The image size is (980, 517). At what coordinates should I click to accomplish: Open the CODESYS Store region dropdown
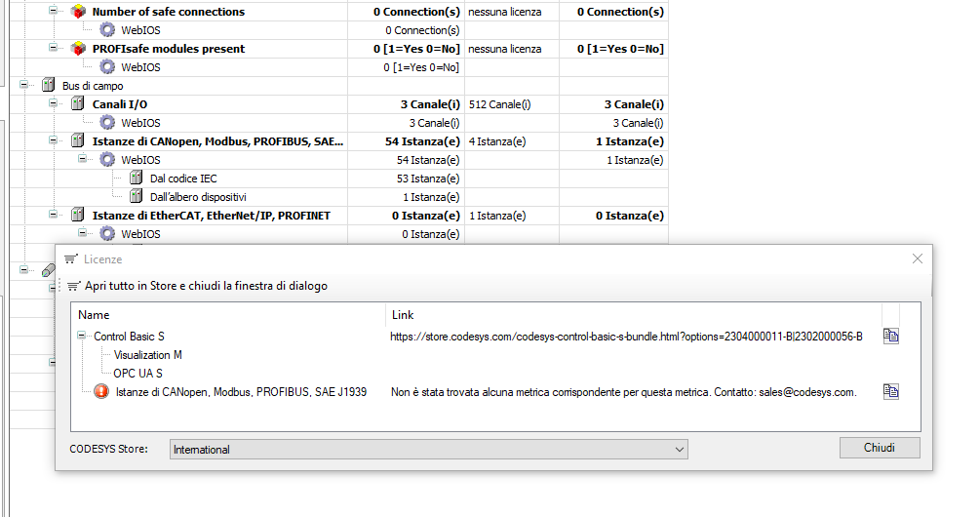[x=679, y=449]
